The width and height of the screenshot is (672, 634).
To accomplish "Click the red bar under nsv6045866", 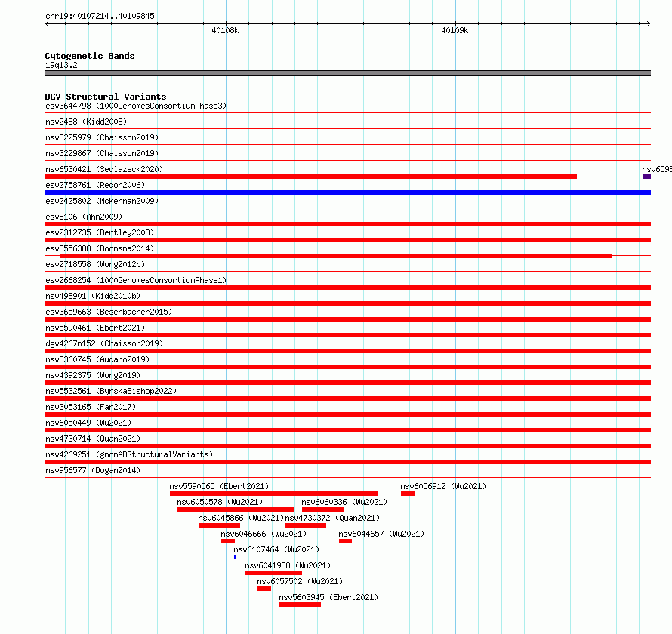I will [220, 525].
